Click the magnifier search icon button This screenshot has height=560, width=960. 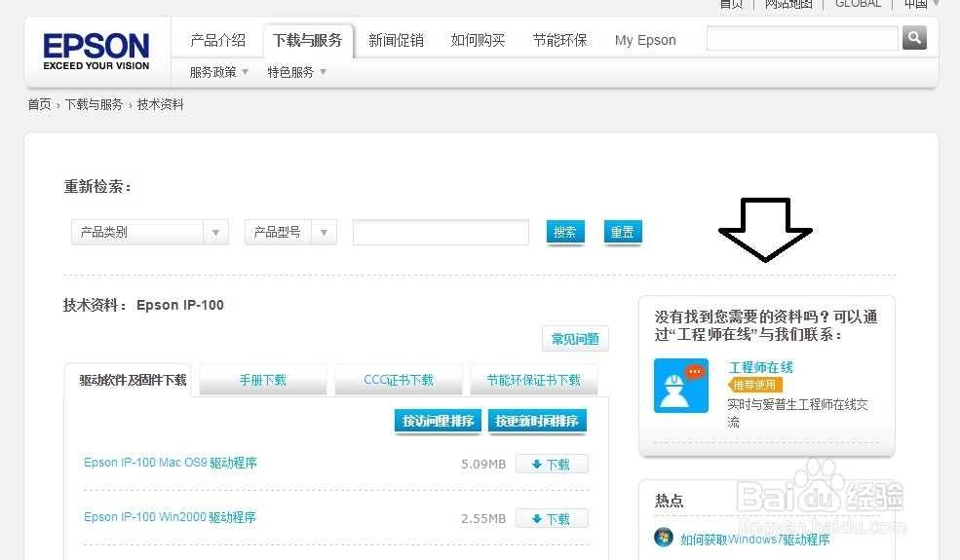914,38
